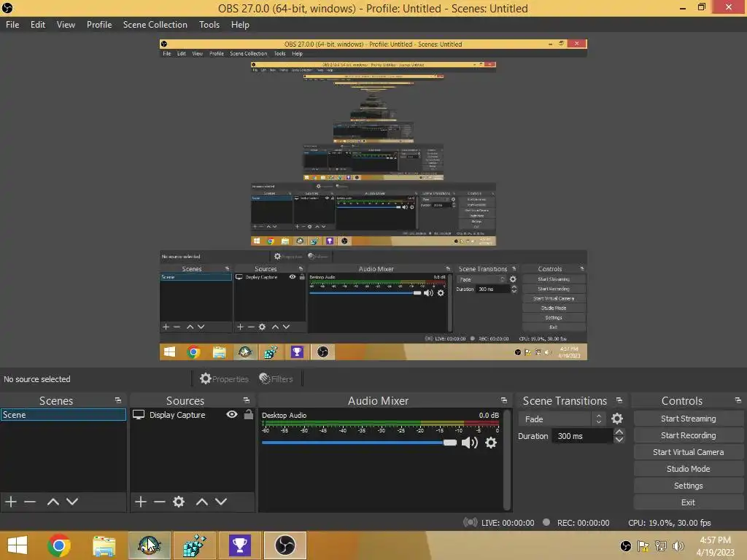Enable Studio Mode
747x560 pixels.
coord(688,469)
